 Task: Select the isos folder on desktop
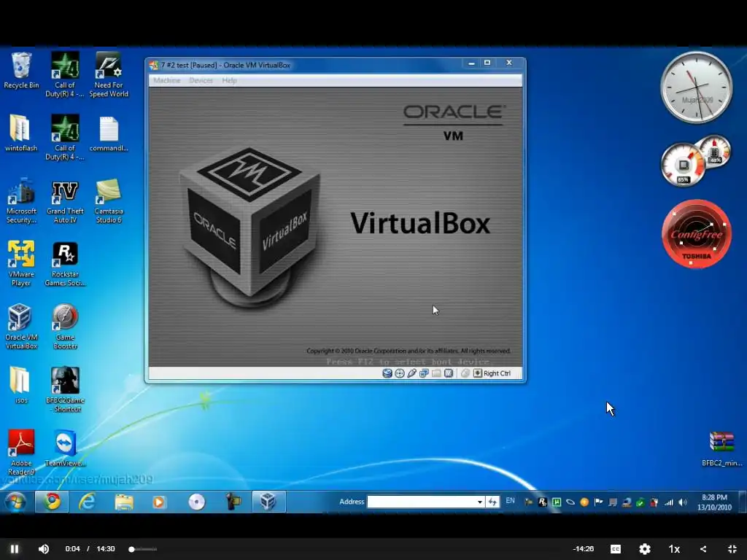click(x=21, y=385)
